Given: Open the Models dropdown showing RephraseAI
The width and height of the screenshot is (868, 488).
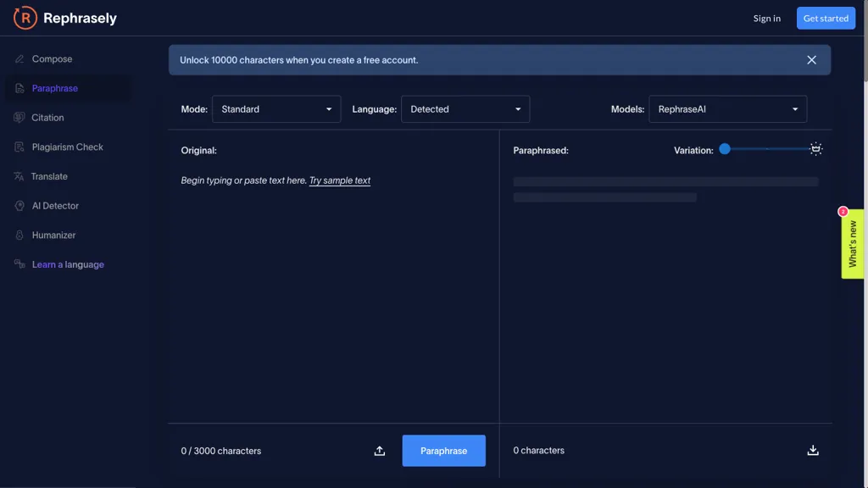Looking at the screenshot, I should pyautogui.click(x=727, y=109).
